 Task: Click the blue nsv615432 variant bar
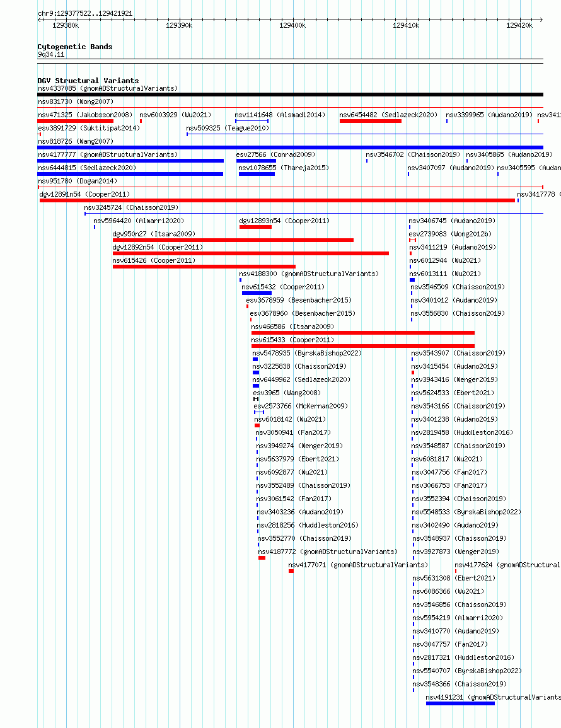[x=257, y=294]
